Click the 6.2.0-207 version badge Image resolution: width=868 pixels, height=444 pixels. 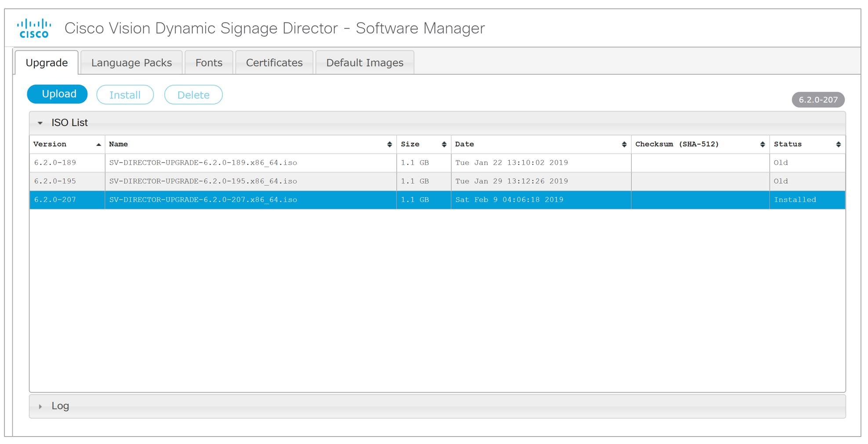[x=817, y=100]
